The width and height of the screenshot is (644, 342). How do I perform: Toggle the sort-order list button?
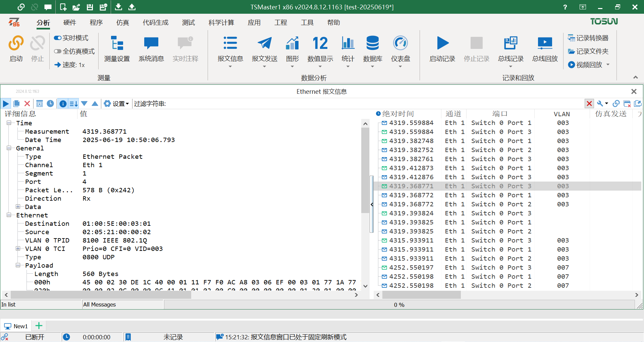tap(73, 104)
